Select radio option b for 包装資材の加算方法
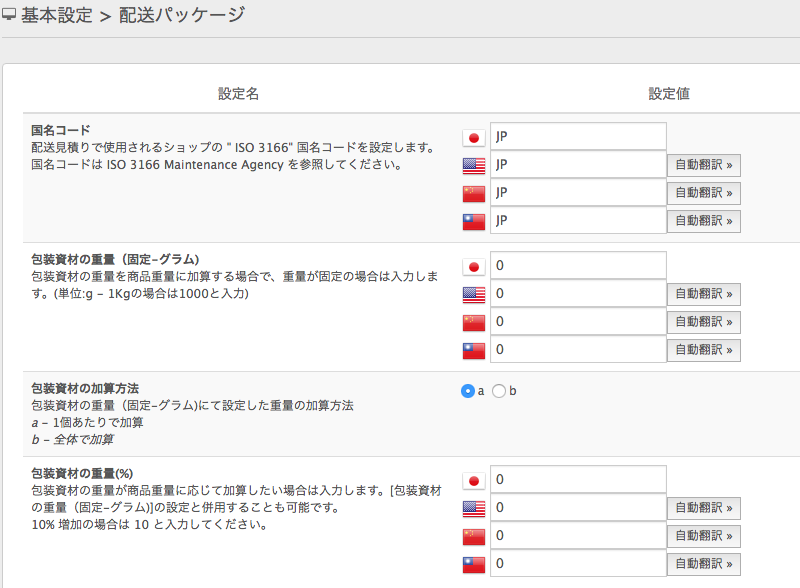This screenshot has height=588, width=800. point(499,391)
